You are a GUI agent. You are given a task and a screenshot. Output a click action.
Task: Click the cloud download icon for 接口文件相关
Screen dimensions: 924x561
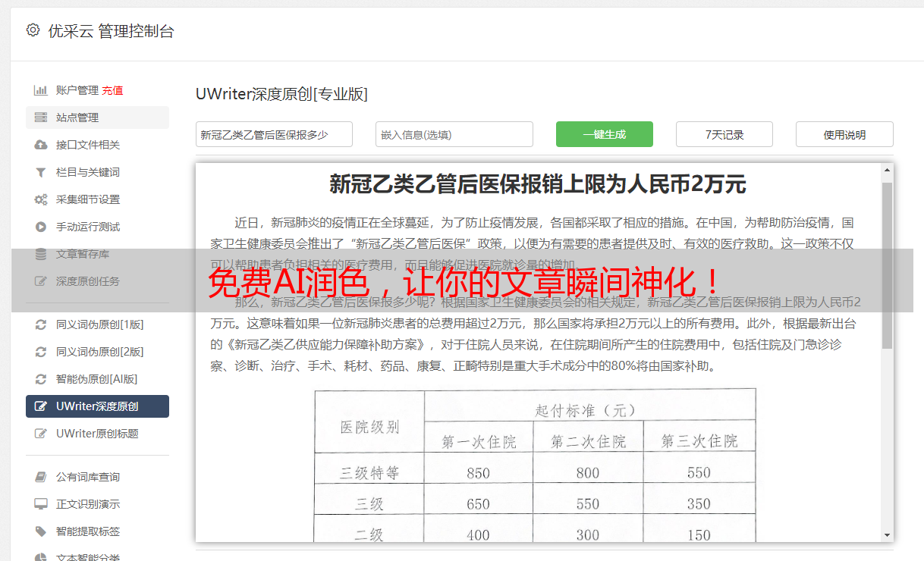coord(41,145)
